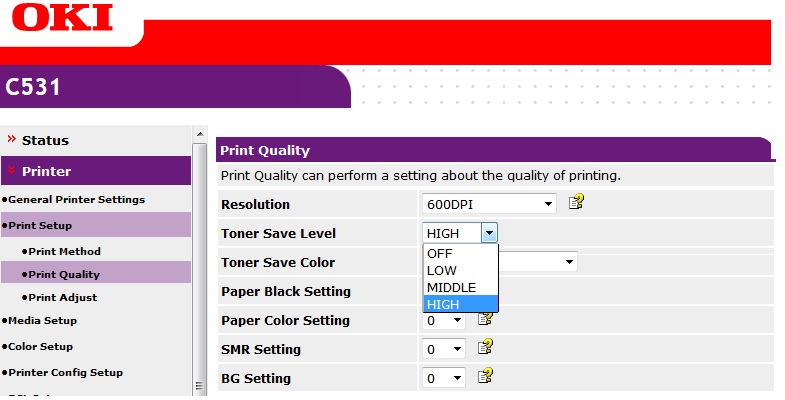Image resolution: width=785 pixels, height=400 pixels.
Task: Open General Printer Settings page
Action: 76,199
